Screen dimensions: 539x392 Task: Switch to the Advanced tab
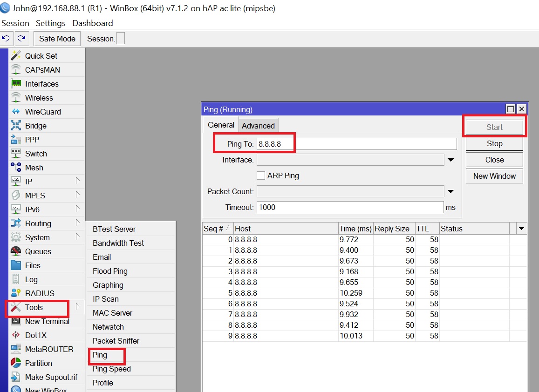[258, 126]
